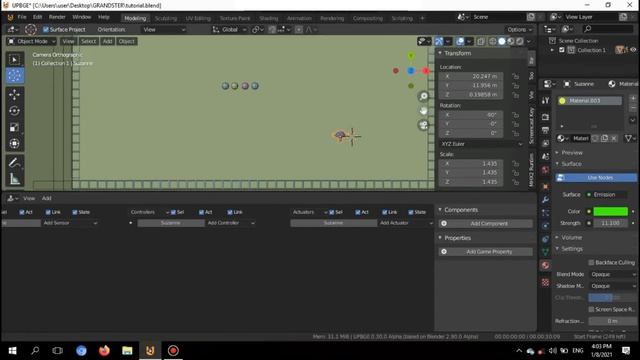This screenshot has height=360, width=640.
Task: Open the Add Actuator dropdown
Action: point(406,223)
